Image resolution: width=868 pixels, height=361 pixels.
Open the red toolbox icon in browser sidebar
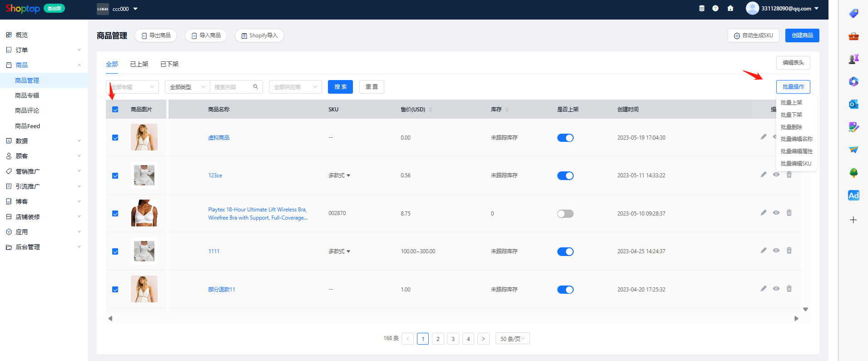[x=853, y=36]
